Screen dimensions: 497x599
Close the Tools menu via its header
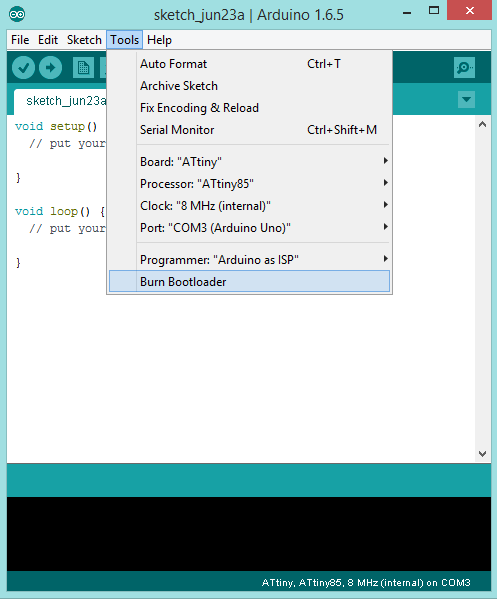[x=125, y=40]
